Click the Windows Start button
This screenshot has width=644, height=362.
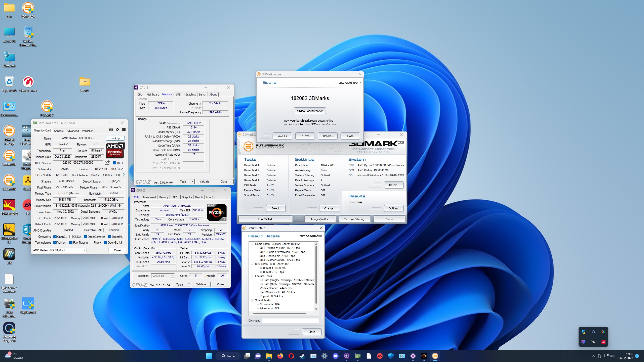209,356
